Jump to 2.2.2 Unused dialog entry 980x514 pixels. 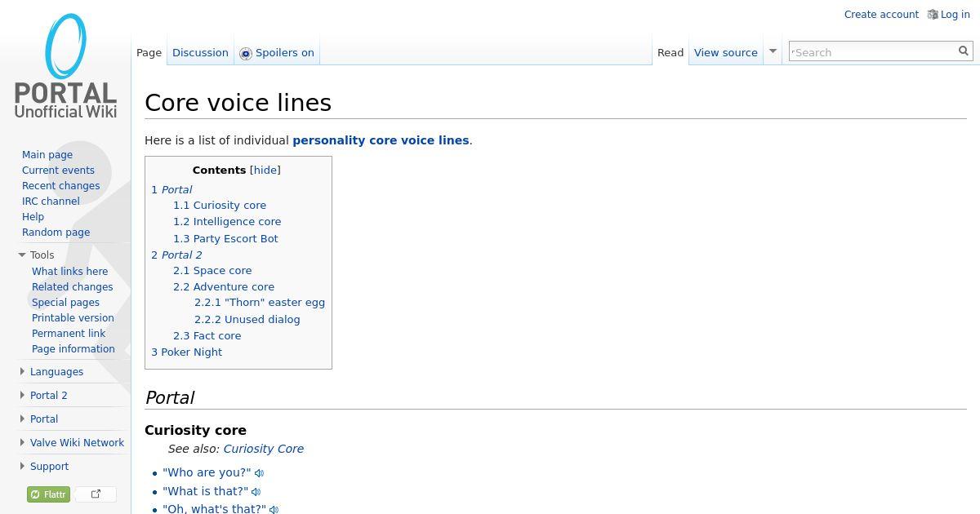(247, 320)
